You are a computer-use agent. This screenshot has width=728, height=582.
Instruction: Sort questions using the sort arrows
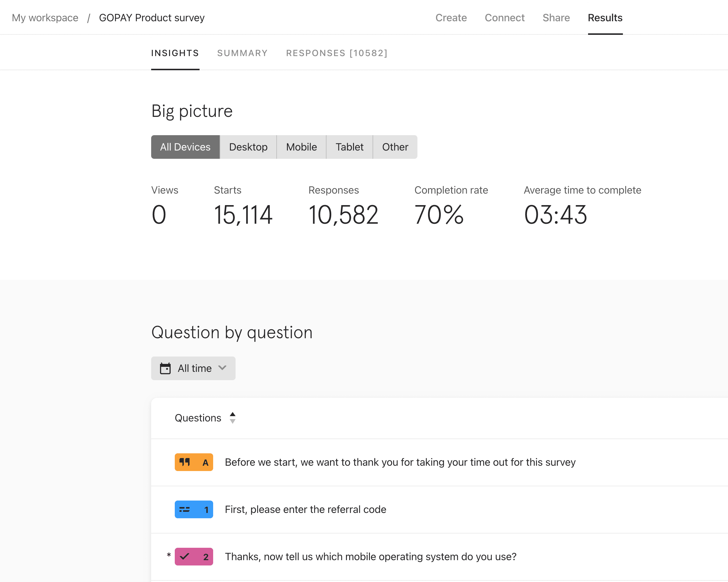pos(232,418)
